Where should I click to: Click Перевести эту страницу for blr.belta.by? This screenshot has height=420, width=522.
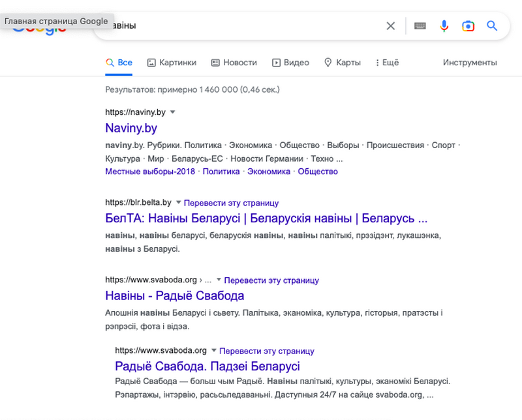(231, 203)
